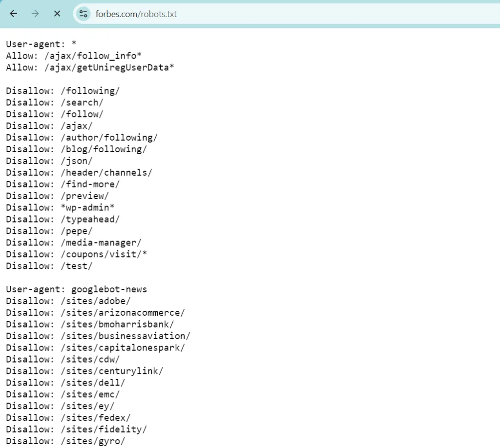Click the line 'Disallow: /author/following/'
Viewport: 500px width, 448px height.
click(82, 138)
